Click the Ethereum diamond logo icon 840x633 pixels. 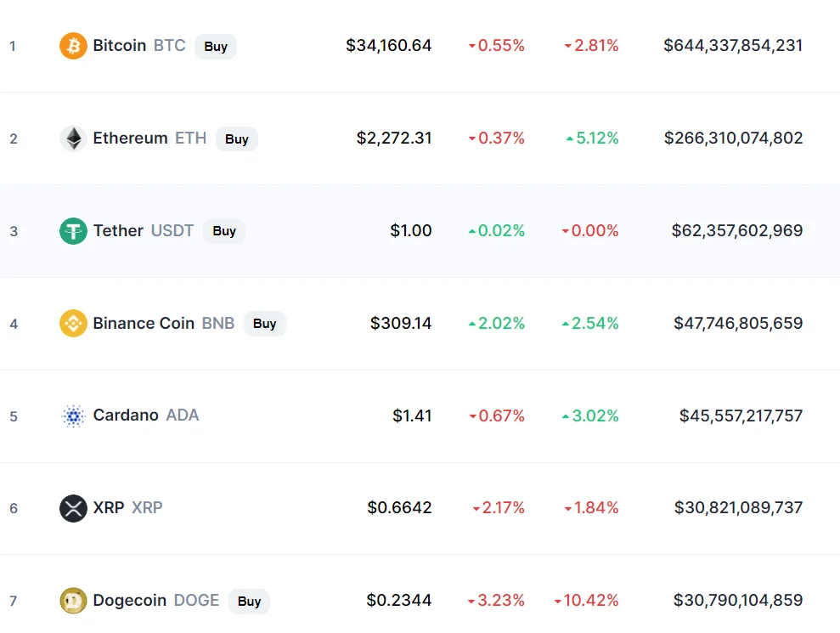coord(73,138)
